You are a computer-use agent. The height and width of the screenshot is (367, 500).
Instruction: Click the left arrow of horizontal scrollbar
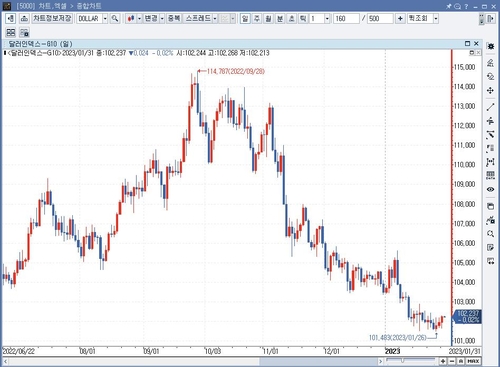6,361
